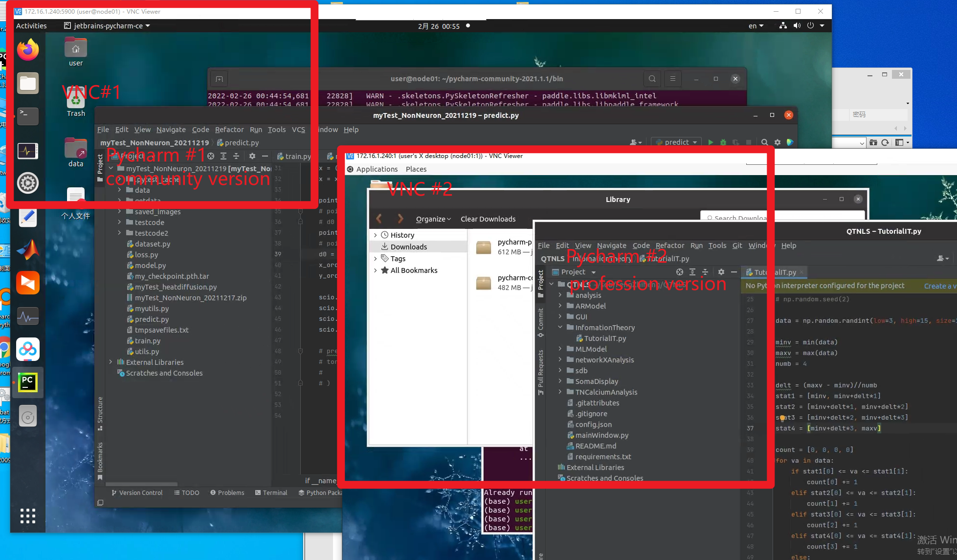Run the predict configuration (green play)

[711, 142]
